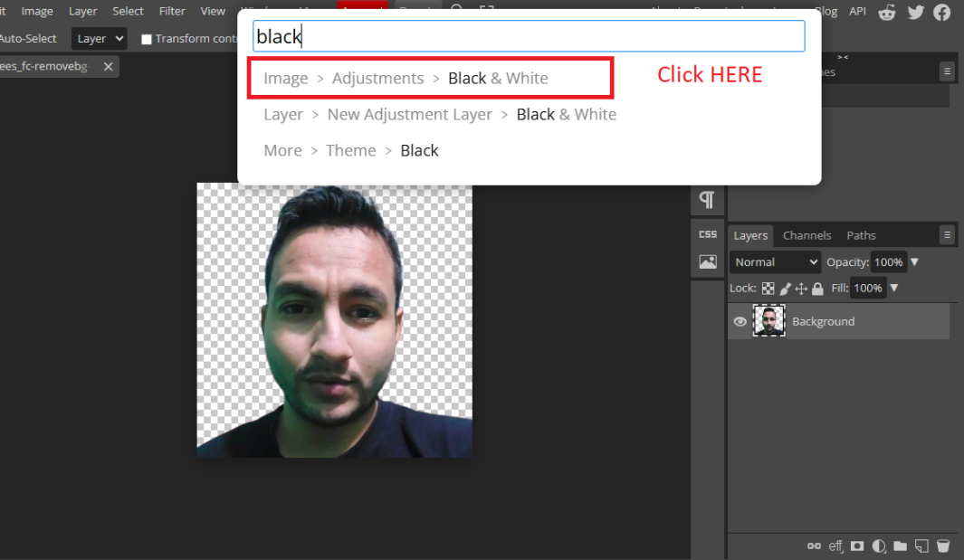
Task: Enable the Transform controls checkbox
Action: 147,40
